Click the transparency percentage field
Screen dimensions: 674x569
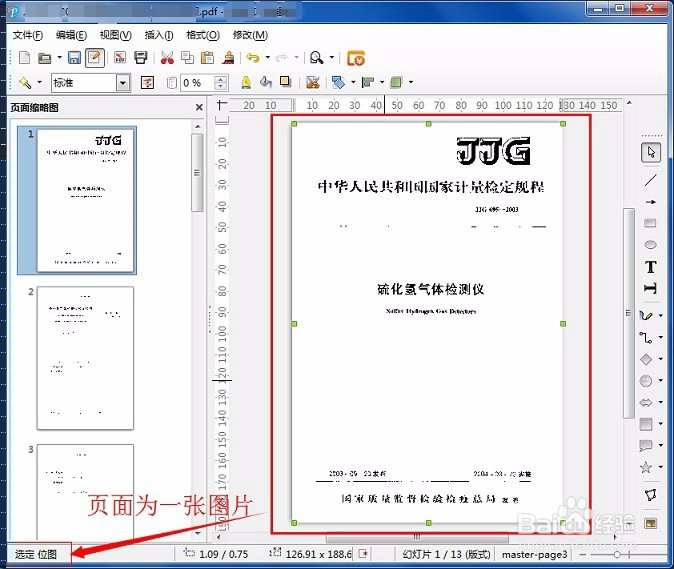pos(198,83)
